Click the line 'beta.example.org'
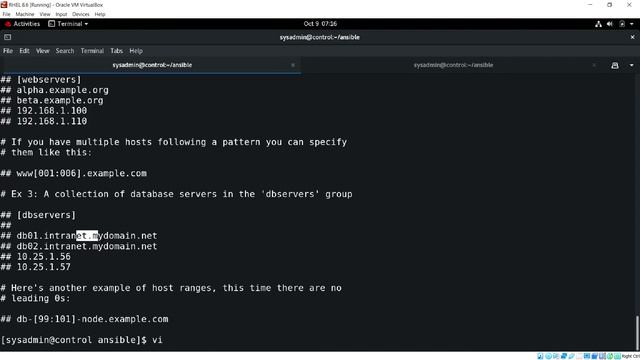 coord(60,100)
